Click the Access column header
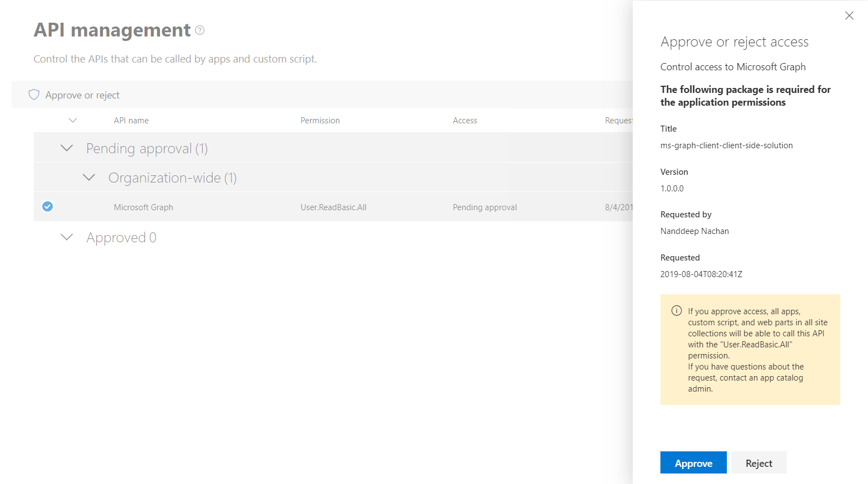The image size is (868, 484). click(464, 121)
